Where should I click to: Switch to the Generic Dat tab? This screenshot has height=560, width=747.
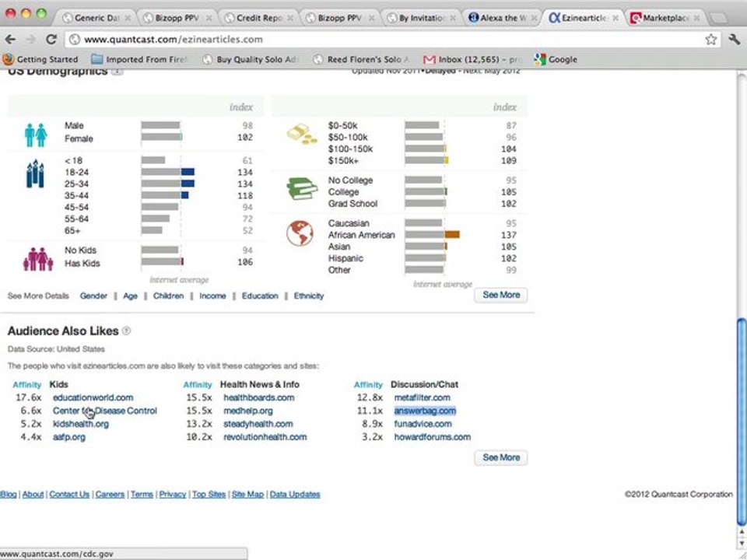click(x=96, y=18)
